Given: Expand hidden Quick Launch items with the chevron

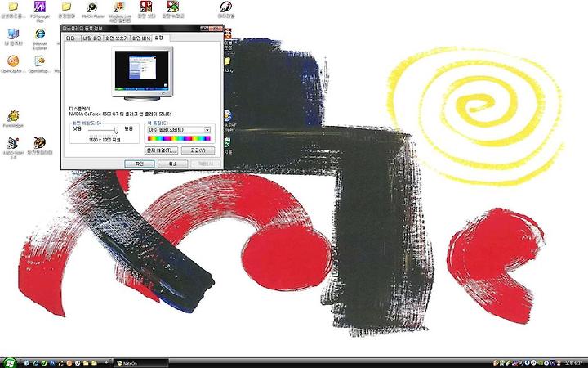Looking at the screenshot, I should [105, 363].
